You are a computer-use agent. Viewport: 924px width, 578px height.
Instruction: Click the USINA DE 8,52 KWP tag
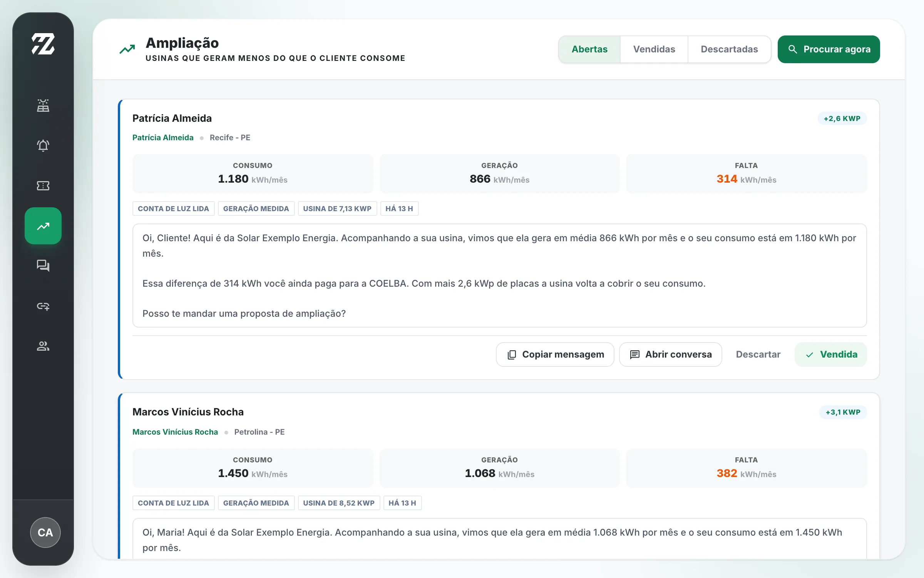[x=339, y=503]
